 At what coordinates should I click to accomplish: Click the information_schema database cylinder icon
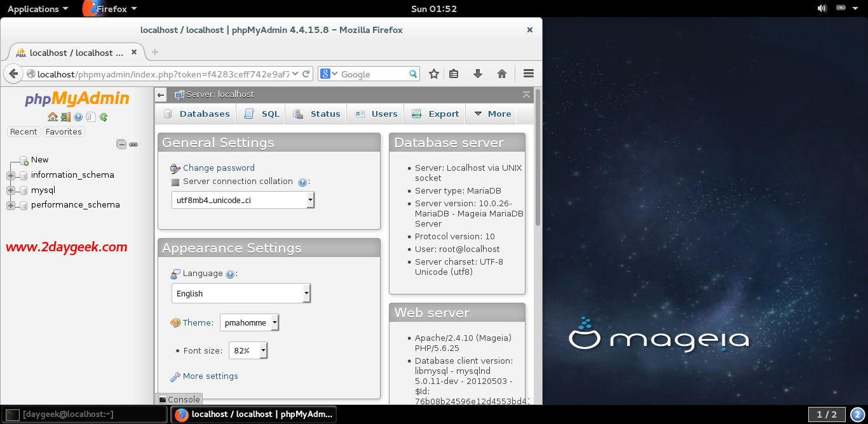tap(24, 175)
